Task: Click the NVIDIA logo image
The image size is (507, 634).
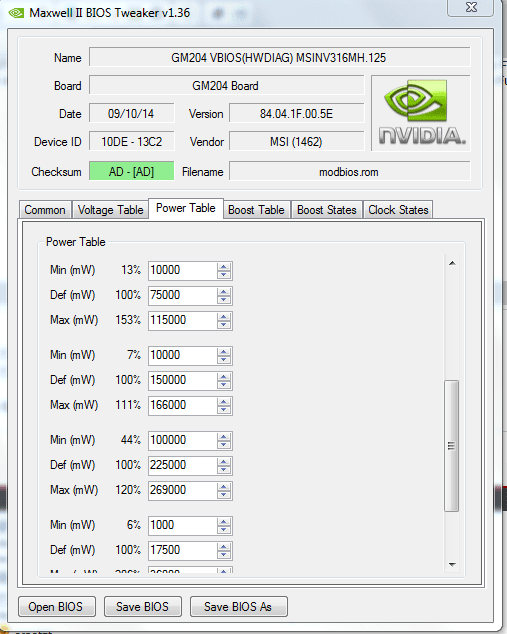Action: 421,113
